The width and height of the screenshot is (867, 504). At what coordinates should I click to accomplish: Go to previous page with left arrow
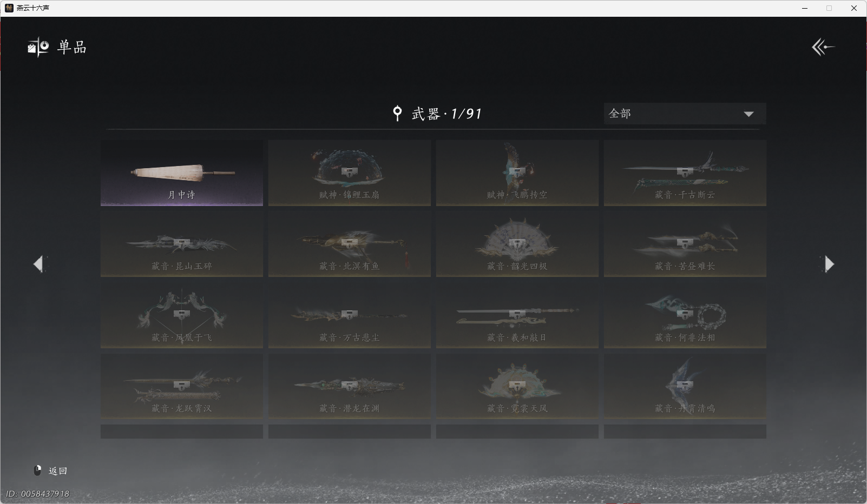coord(38,264)
